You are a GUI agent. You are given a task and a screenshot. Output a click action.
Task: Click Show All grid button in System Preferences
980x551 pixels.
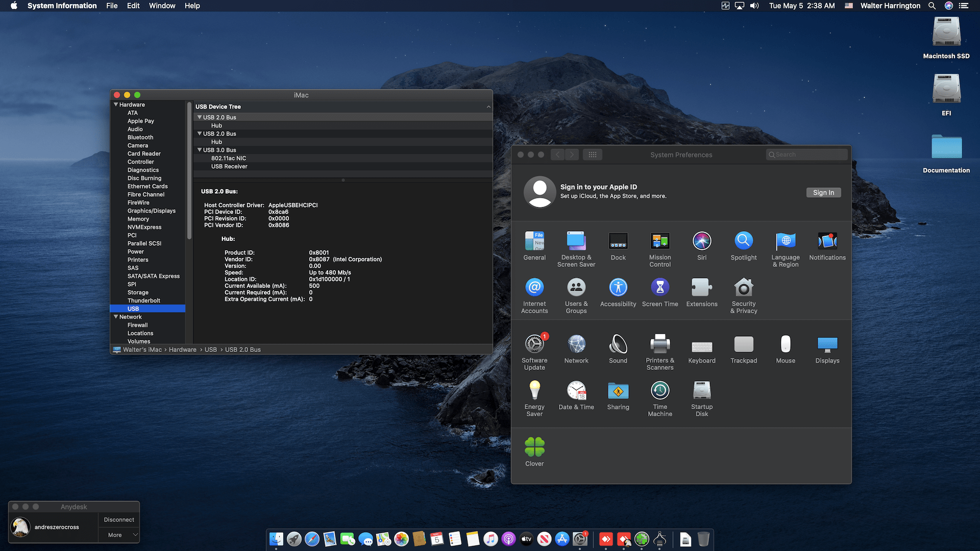click(x=593, y=155)
